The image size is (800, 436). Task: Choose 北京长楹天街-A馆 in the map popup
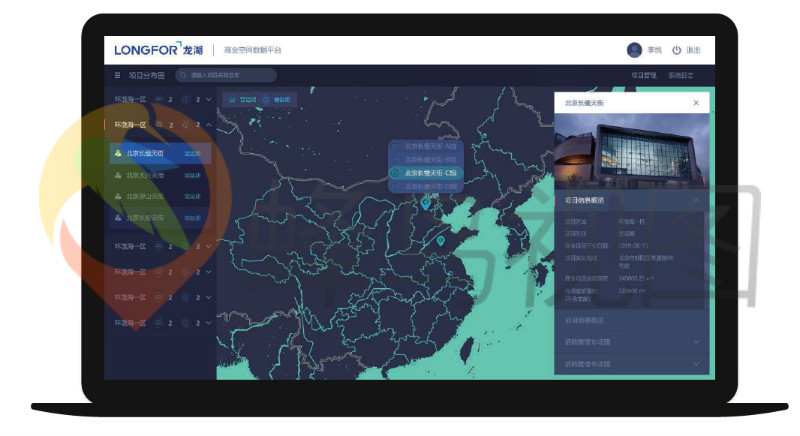(426, 146)
